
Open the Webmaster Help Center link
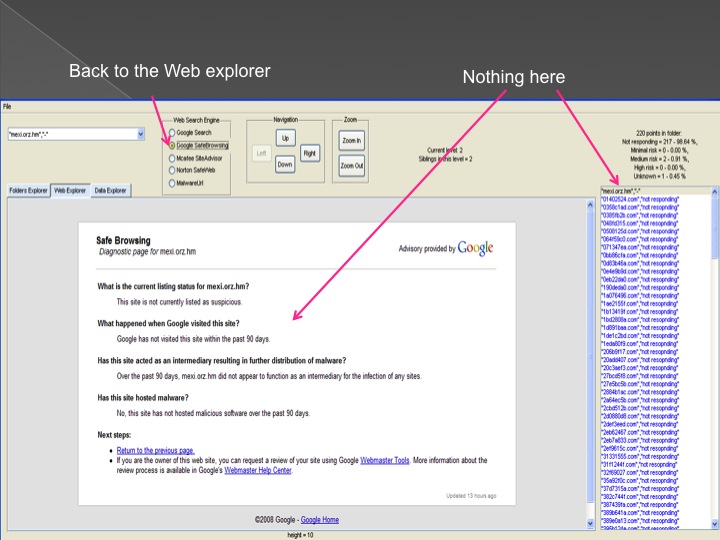[x=258, y=470]
